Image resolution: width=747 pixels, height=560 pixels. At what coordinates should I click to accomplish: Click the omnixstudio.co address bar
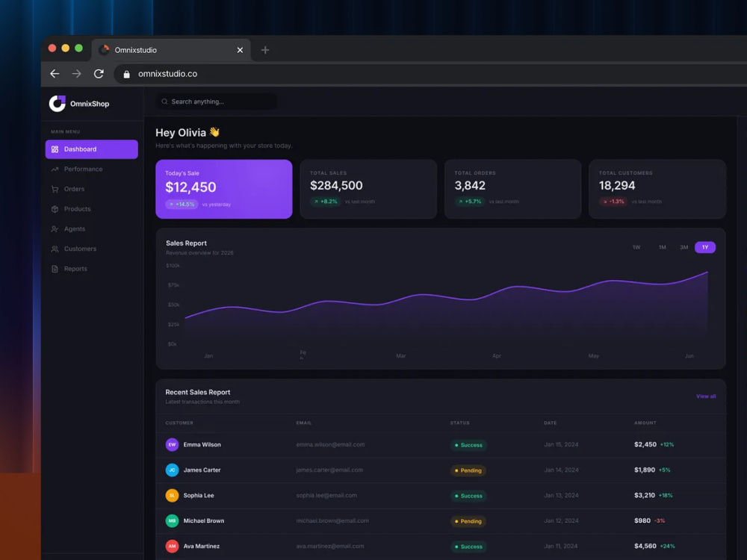click(x=429, y=74)
